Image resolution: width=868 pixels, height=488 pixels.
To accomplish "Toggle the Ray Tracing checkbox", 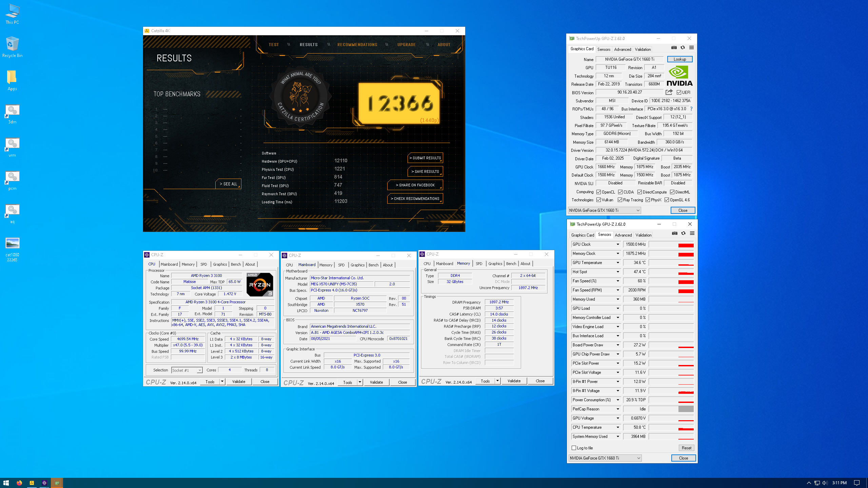I will click(620, 200).
